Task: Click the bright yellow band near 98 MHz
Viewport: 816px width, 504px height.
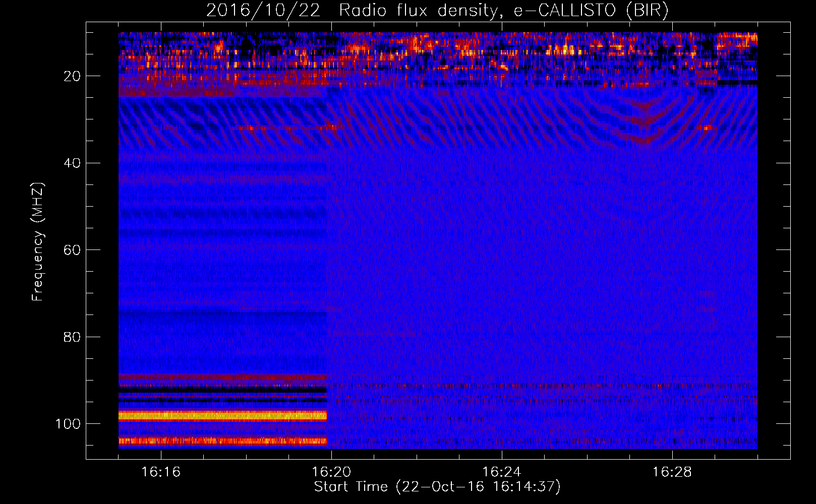Action: pos(223,416)
